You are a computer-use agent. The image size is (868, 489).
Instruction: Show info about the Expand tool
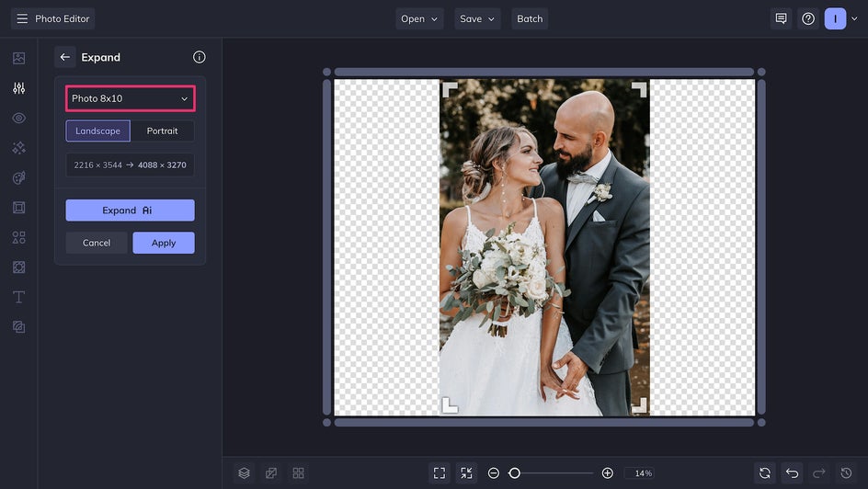coord(200,57)
